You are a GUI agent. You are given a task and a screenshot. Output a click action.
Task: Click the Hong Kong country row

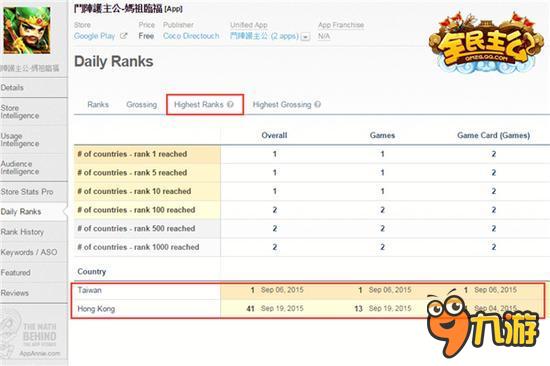308,309
